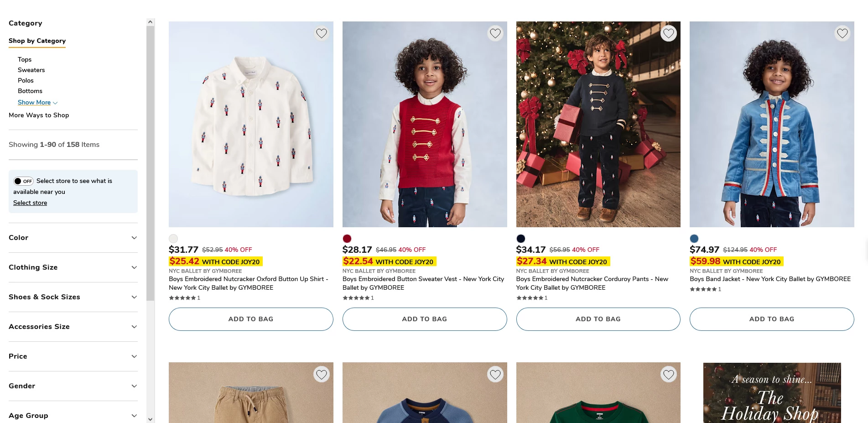Click the Select store link
The width and height of the screenshot is (868, 423).
pos(30,203)
